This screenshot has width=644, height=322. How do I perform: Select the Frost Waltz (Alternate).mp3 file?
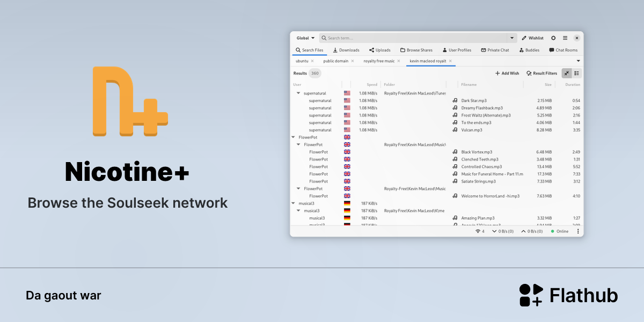[x=486, y=115]
